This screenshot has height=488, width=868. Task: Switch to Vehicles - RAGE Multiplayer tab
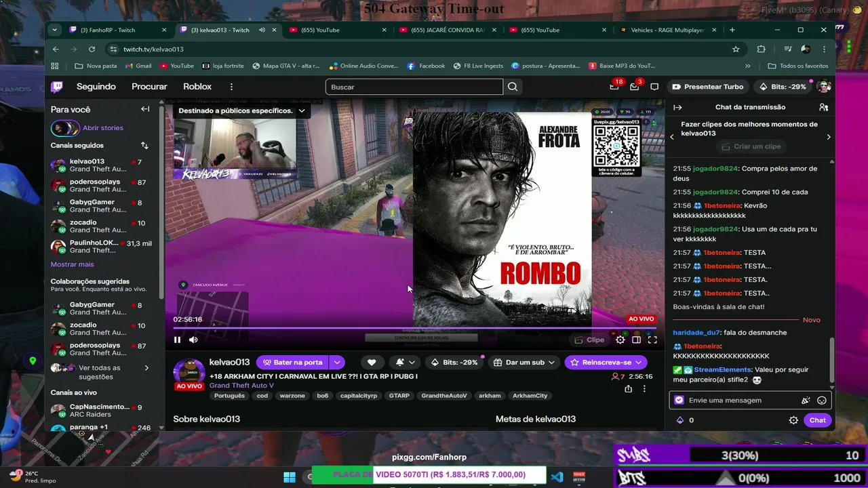coord(667,30)
